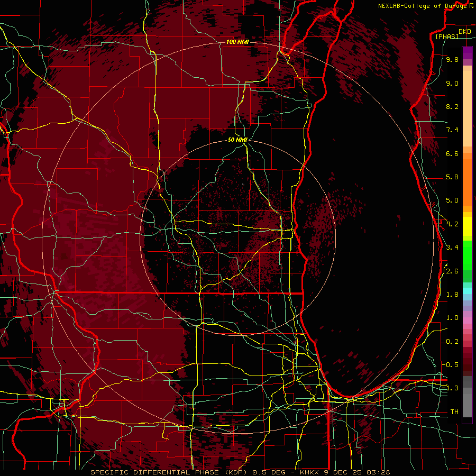
Task: Click the 1.0 scale value
Action: pos(452,318)
